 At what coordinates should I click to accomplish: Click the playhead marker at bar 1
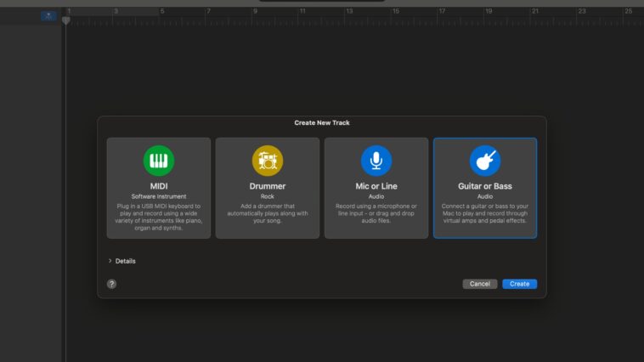65,20
